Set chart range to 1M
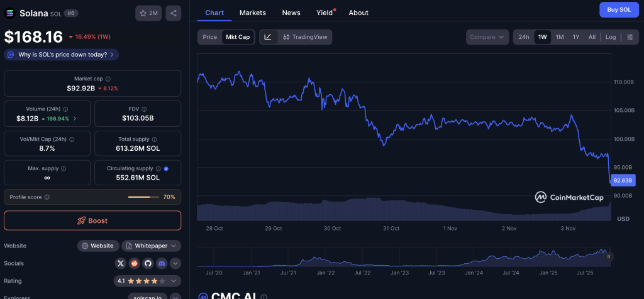The image size is (644, 299). [x=560, y=37]
